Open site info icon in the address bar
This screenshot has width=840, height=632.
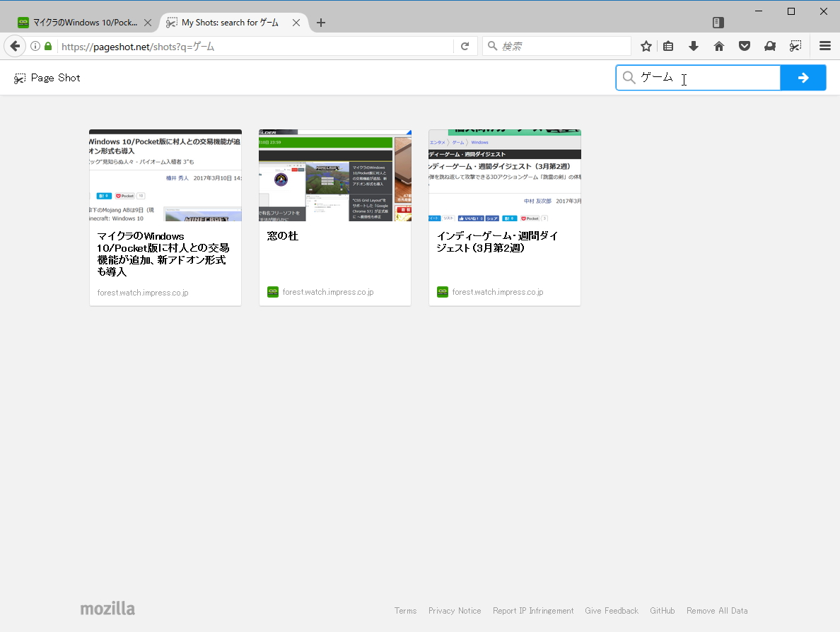pyautogui.click(x=35, y=46)
